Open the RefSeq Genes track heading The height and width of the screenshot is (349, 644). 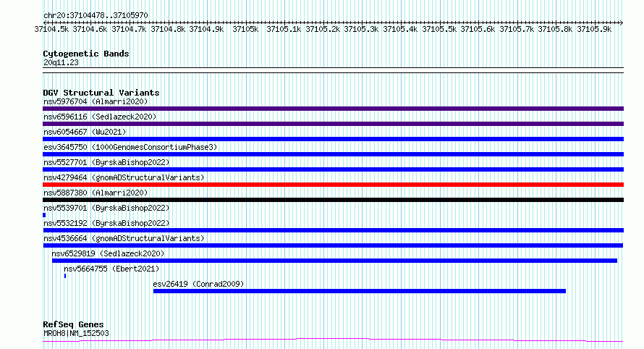(x=73, y=324)
